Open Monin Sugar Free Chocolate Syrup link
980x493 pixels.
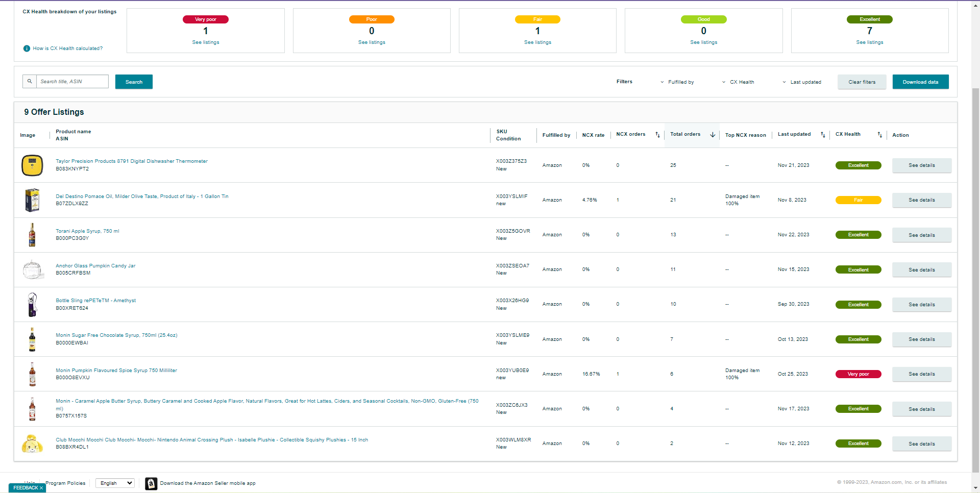[x=116, y=335]
